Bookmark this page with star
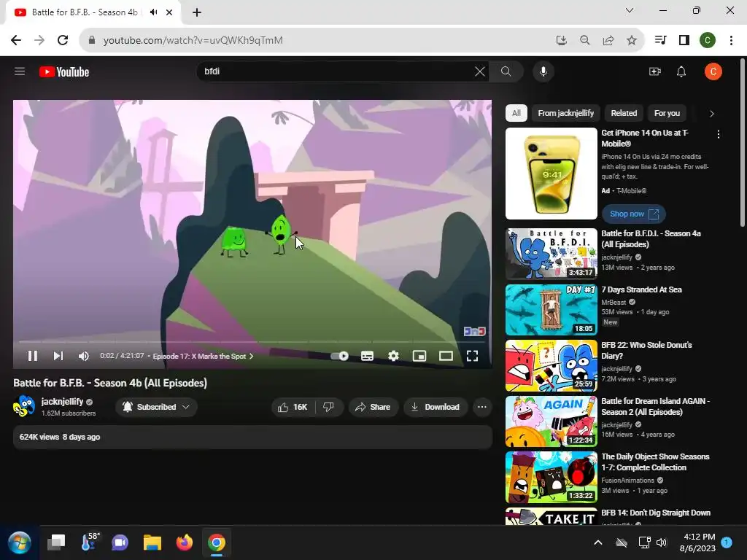The image size is (747, 560). [632, 40]
